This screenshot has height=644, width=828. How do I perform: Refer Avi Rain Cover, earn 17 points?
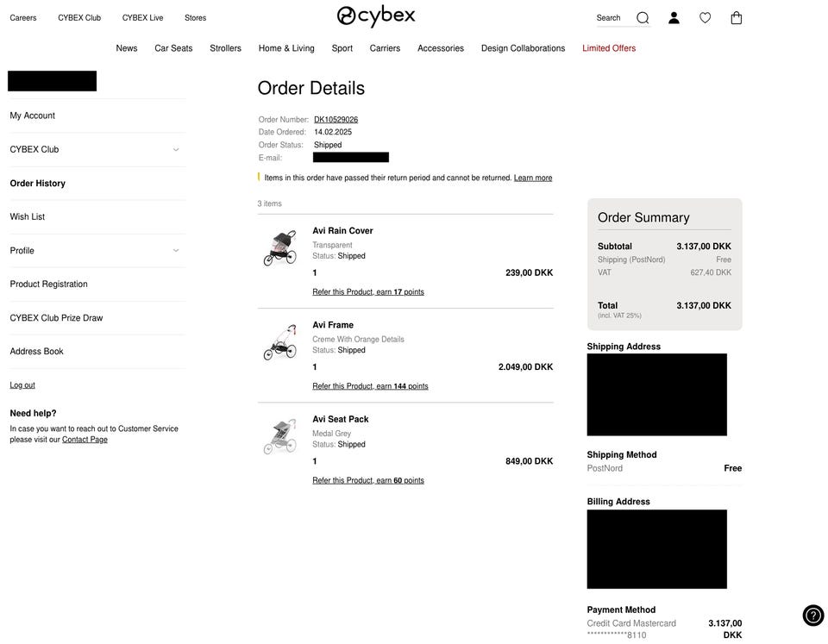(368, 292)
